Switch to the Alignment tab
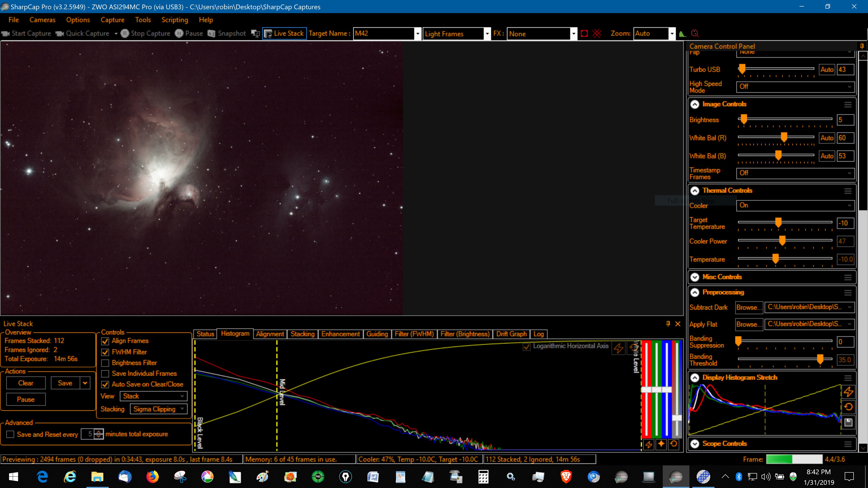The width and height of the screenshot is (868, 488). (270, 334)
